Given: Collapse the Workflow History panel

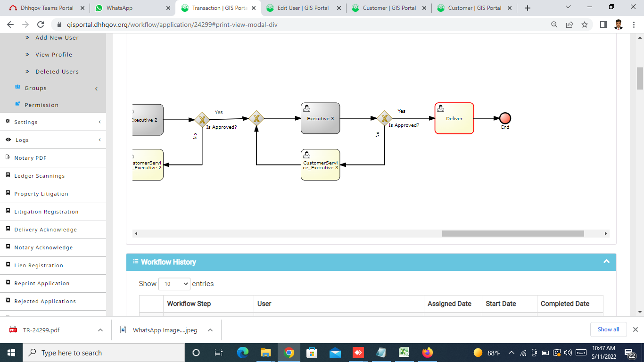Looking at the screenshot, I should pos(606,262).
